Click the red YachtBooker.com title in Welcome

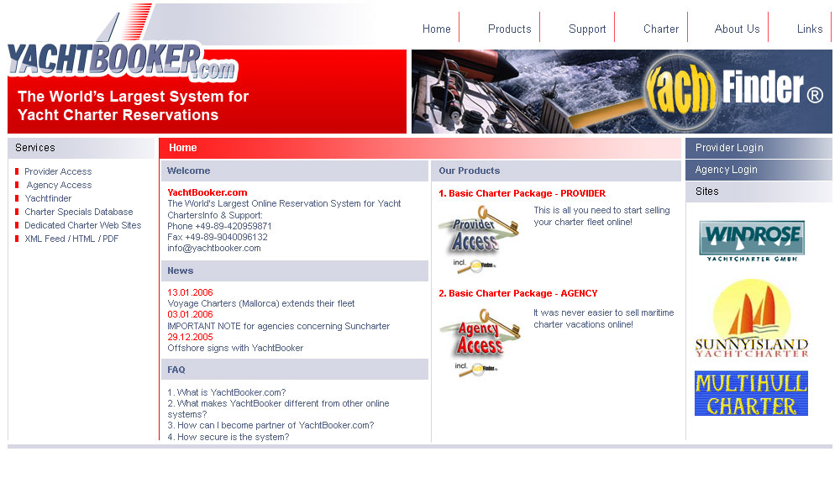tap(207, 192)
